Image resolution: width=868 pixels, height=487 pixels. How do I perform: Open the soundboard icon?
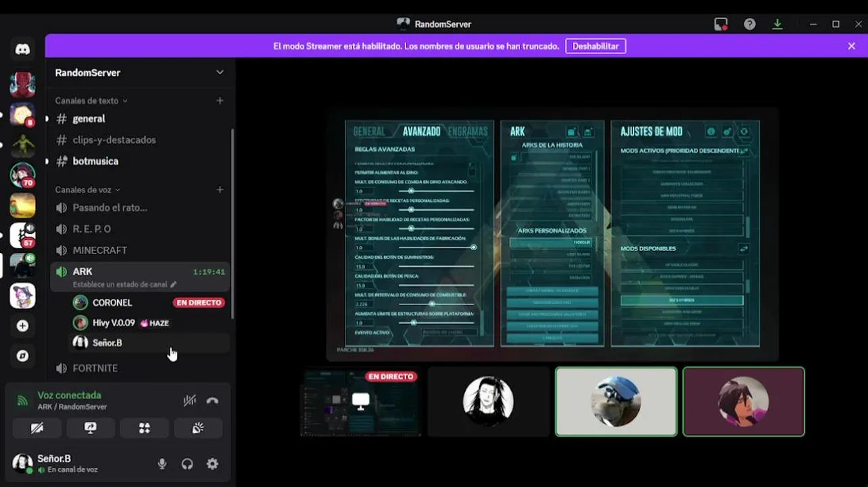[198, 428]
